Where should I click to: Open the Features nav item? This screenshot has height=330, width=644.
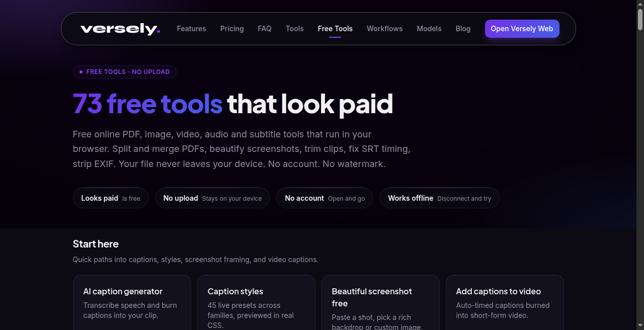pos(191,29)
